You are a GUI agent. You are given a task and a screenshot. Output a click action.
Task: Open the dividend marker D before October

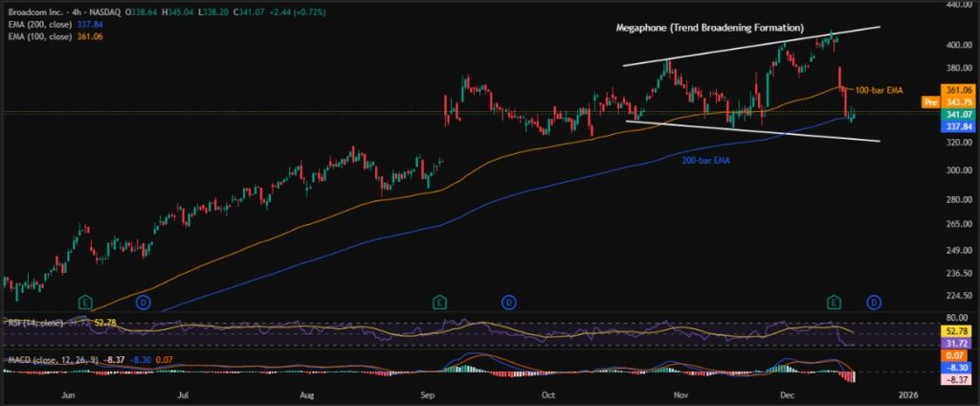pyautogui.click(x=509, y=303)
